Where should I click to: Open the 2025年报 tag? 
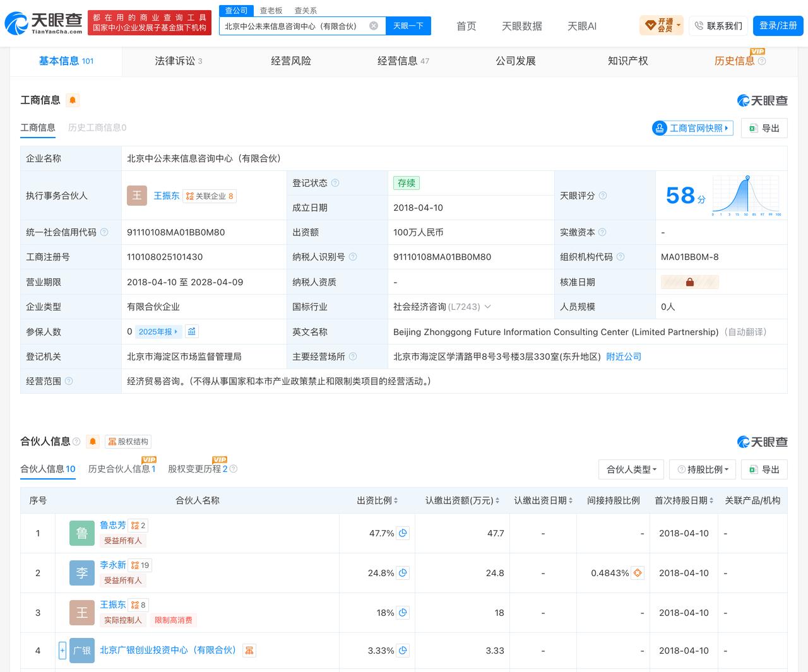[158, 331]
